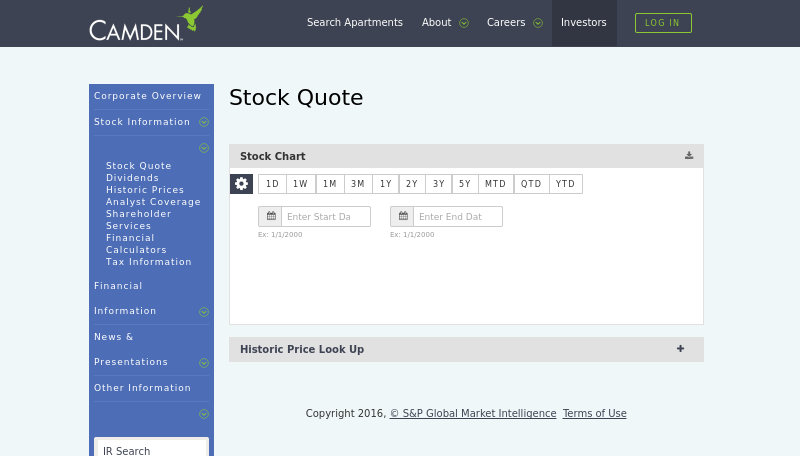The image size is (800, 456).
Task: Select the 5Y chart range
Action: 465,184
